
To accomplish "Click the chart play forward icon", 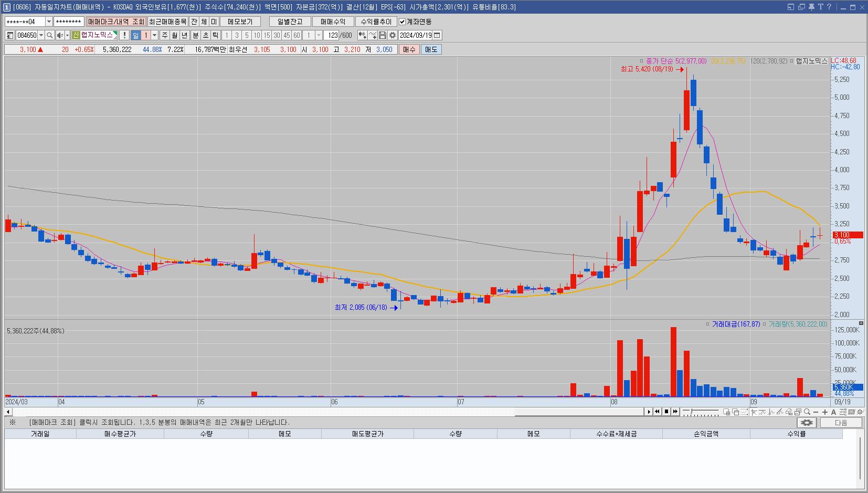I will tap(649, 412).
